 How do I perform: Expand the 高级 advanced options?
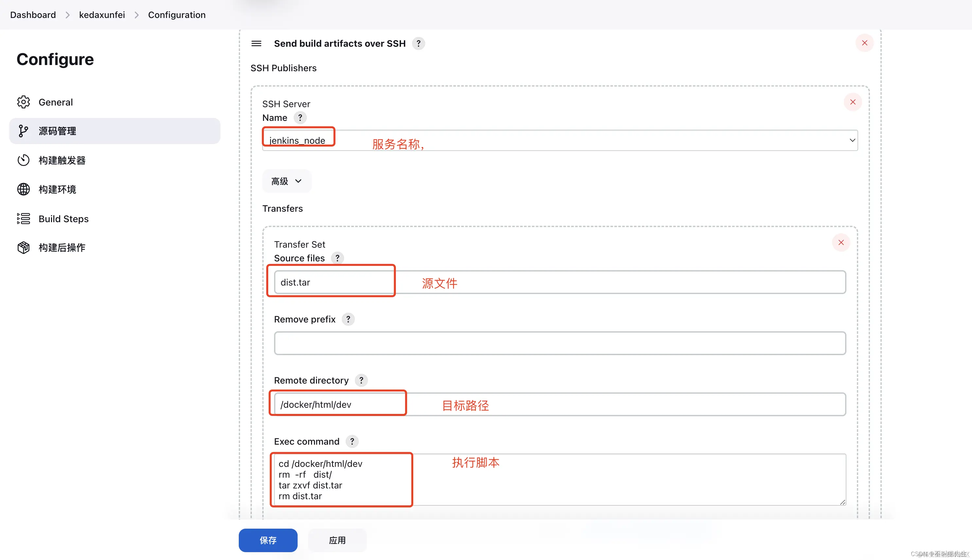coord(287,181)
